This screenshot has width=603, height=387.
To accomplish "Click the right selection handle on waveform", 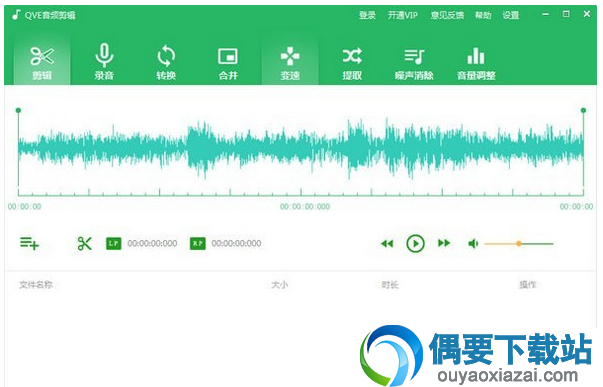I will click(x=583, y=110).
